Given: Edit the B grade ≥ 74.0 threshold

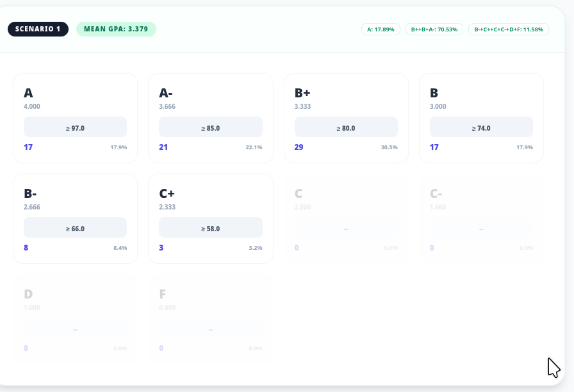Looking at the screenshot, I should tap(481, 127).
